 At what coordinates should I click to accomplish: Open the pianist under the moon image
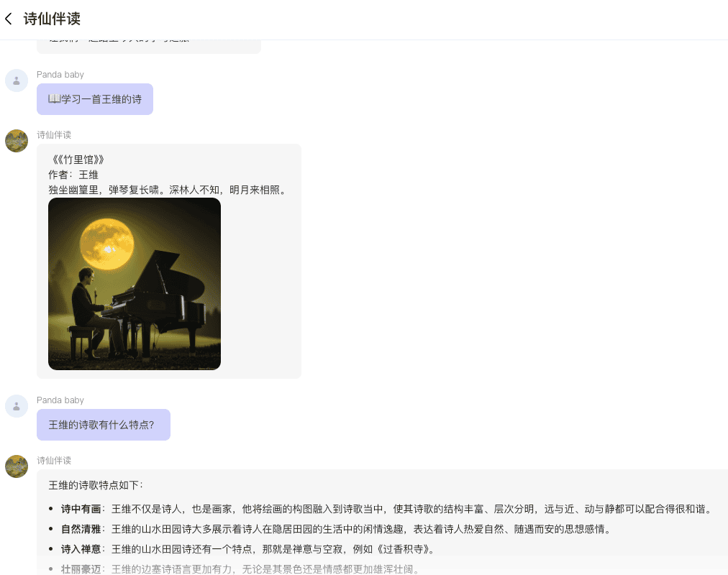[135, 284]
